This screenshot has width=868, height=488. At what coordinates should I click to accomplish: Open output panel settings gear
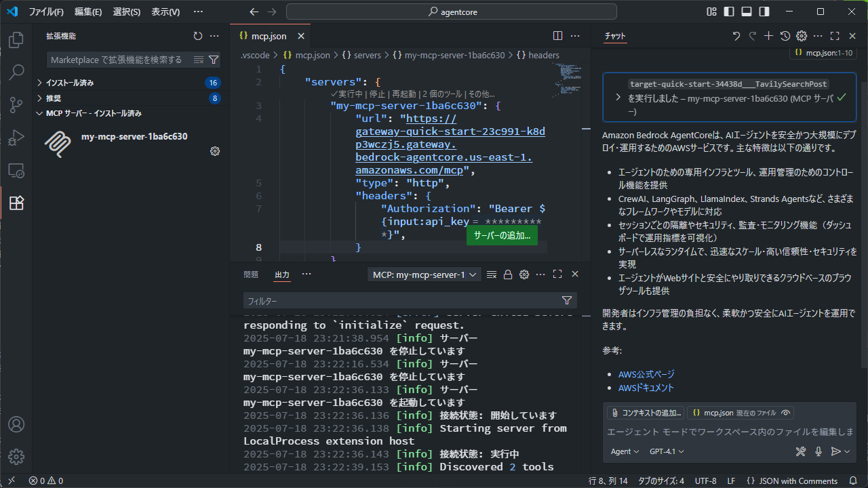524,274
